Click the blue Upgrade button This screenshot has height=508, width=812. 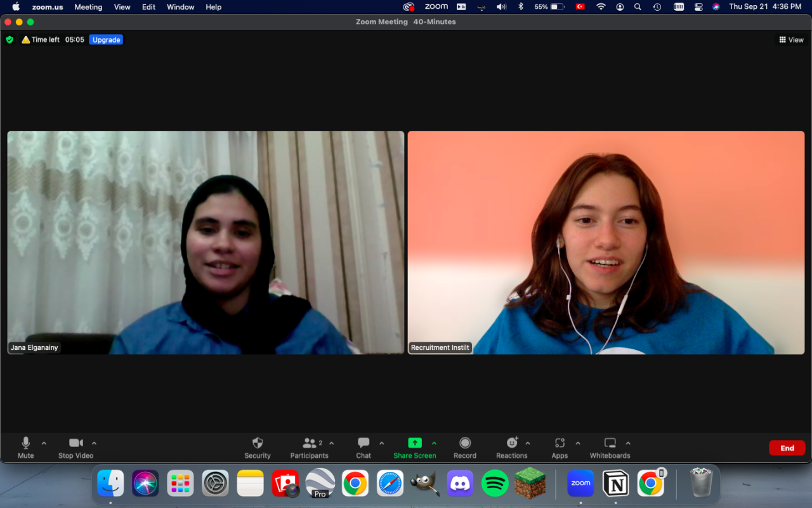106,39
